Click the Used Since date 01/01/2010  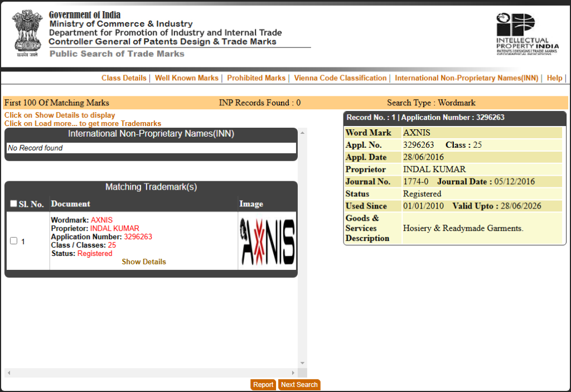click(423, 206)
